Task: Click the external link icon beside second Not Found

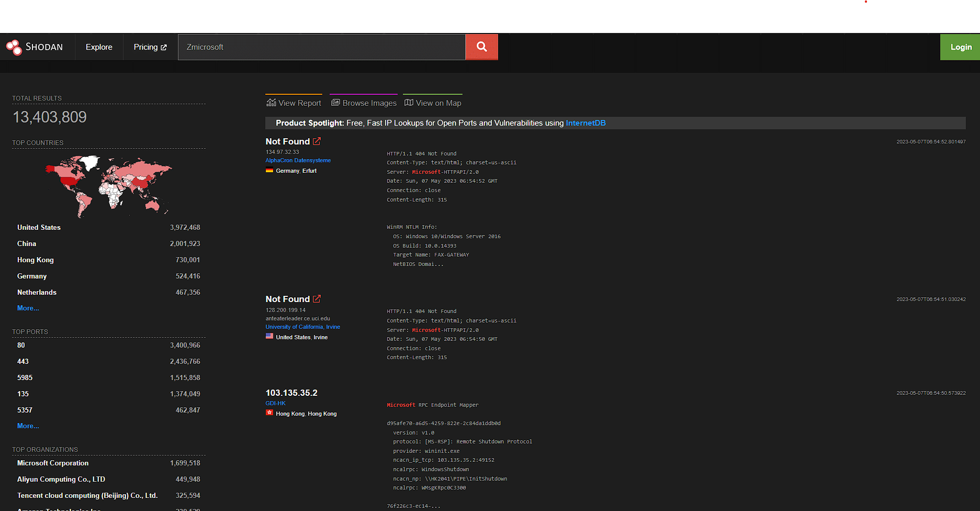Action: 317,298
